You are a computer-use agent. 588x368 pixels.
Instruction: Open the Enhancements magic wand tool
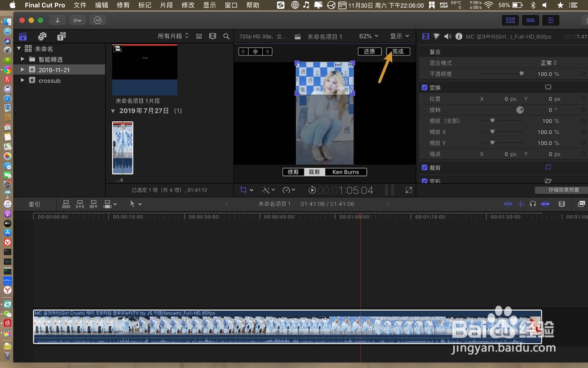pos(268,190)
